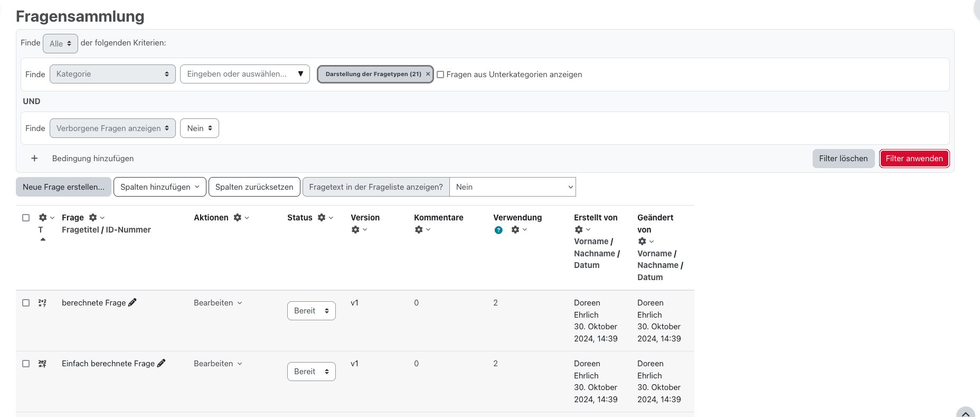Open Bearbeiten menu for Einfach berechnete Frage
Screen dimensions: 980x417
coord(218,364)
